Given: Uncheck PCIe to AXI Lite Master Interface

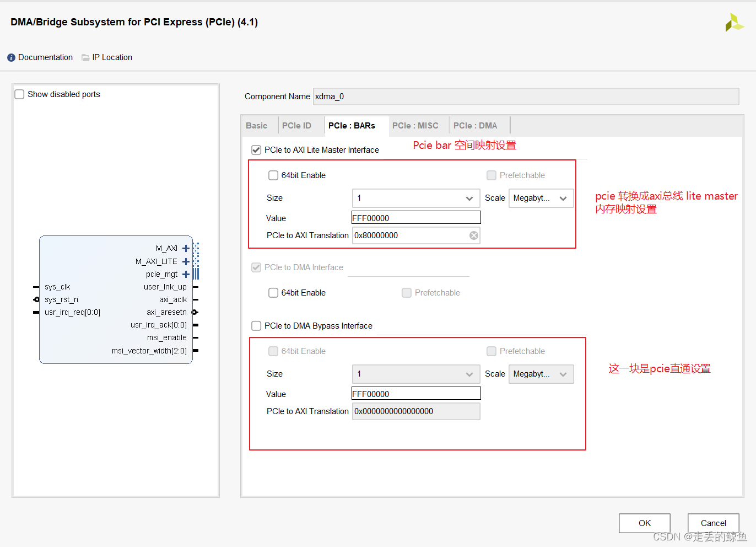Looking at the screenshot, I should point(256,150).
